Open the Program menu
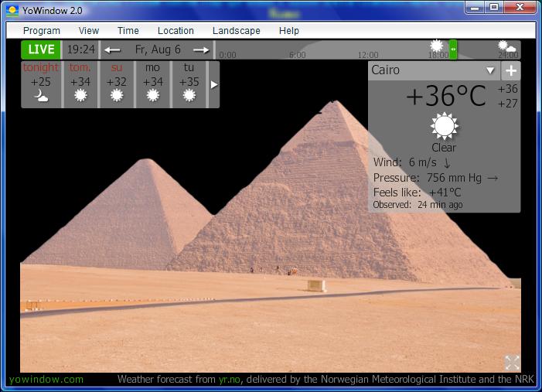 (42, 31)
